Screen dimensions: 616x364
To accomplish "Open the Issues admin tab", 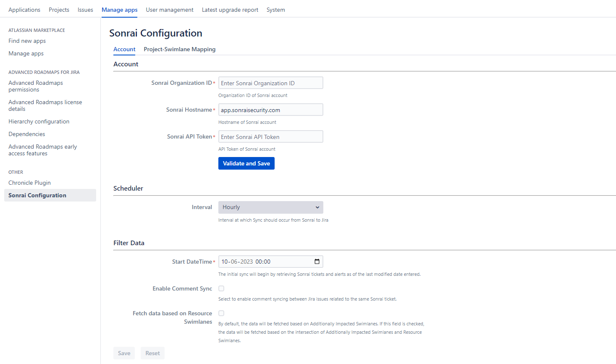I will pos(85,10).
